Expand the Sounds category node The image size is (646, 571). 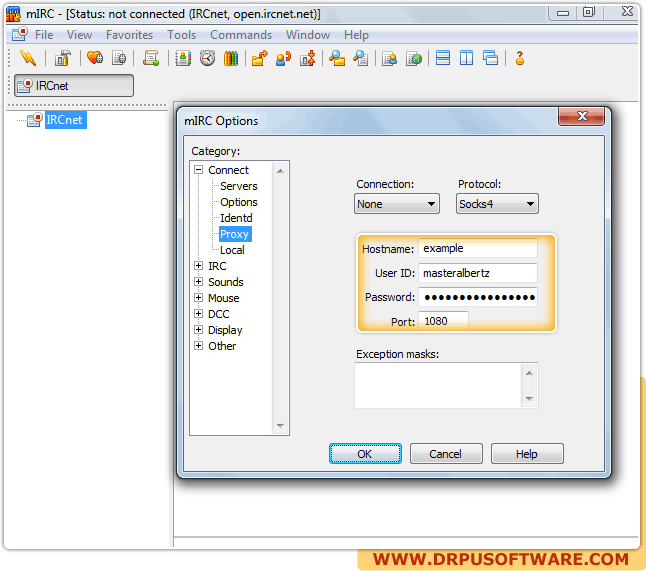(x=199, y=282)
